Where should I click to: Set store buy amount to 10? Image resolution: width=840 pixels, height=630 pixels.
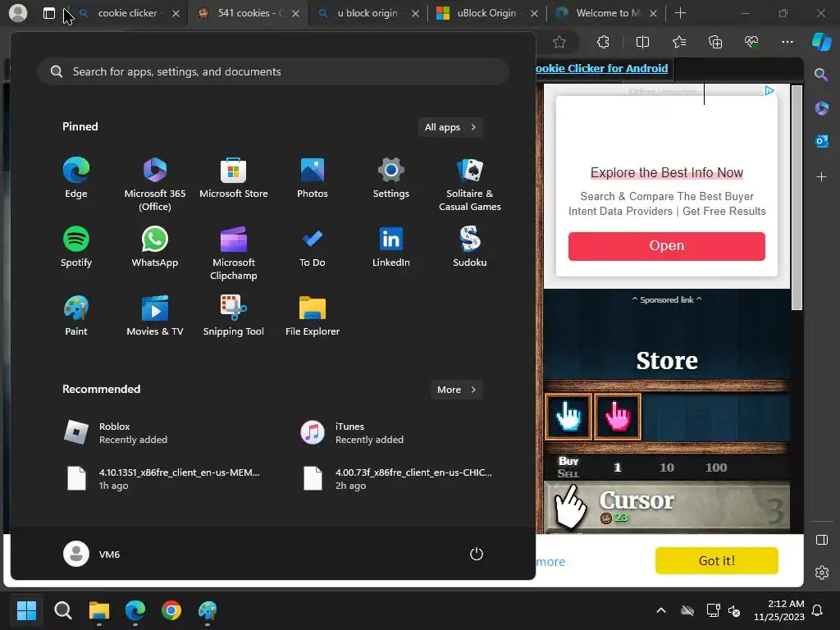[666, 468]
